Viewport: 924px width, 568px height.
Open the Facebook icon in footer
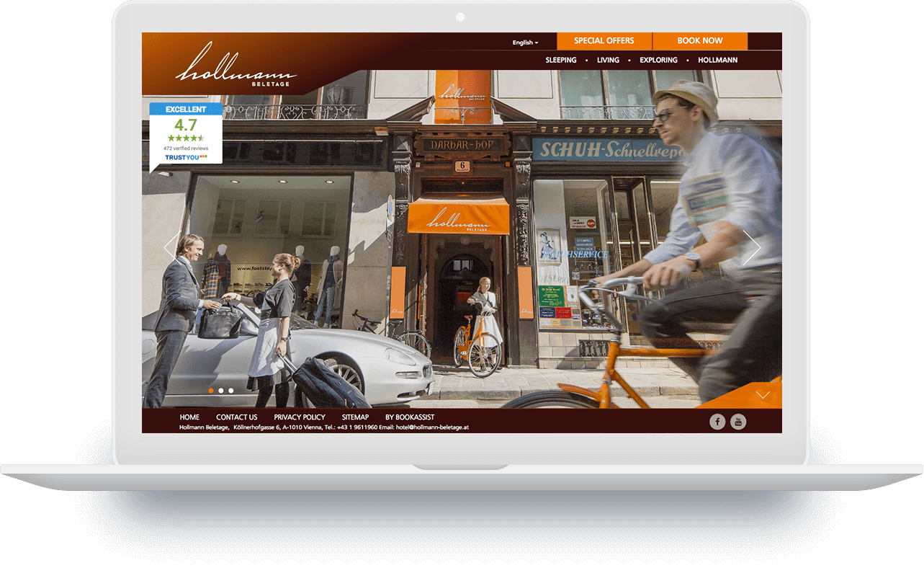click(717, 422)
